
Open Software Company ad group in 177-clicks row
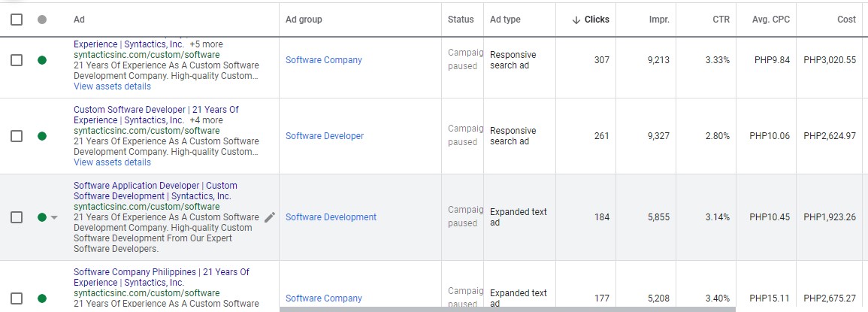coord(324,298)
